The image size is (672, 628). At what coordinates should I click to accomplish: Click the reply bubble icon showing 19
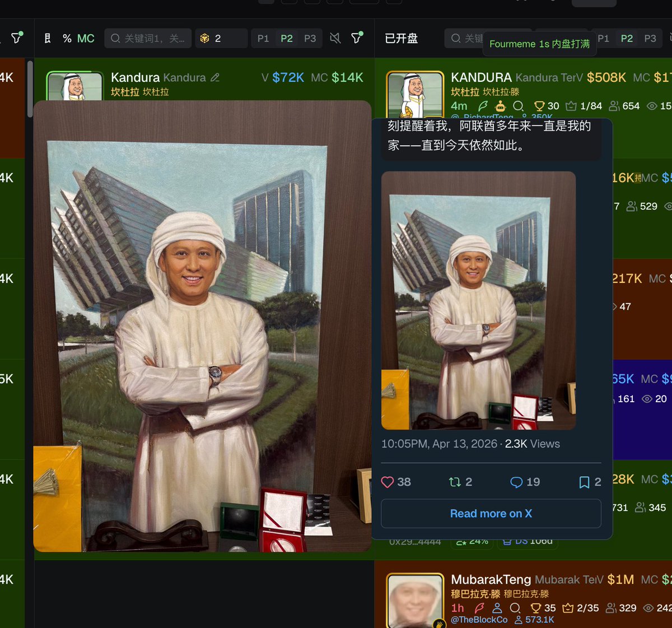(x=516, y=482)
